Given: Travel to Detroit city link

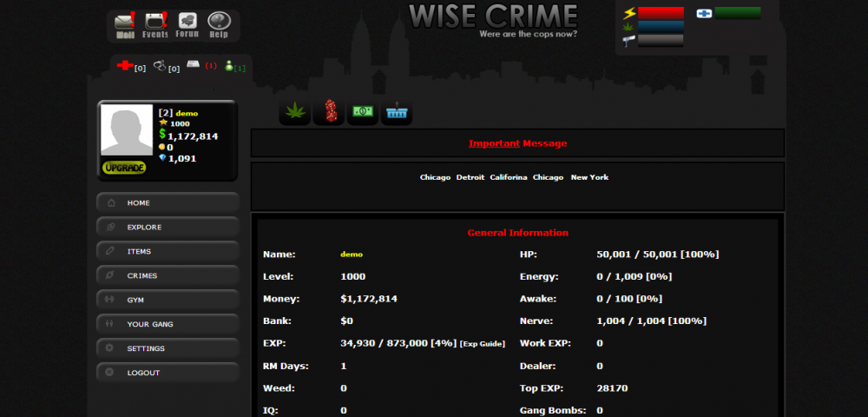Looking at the screenshot, I should tap(470, 177).
